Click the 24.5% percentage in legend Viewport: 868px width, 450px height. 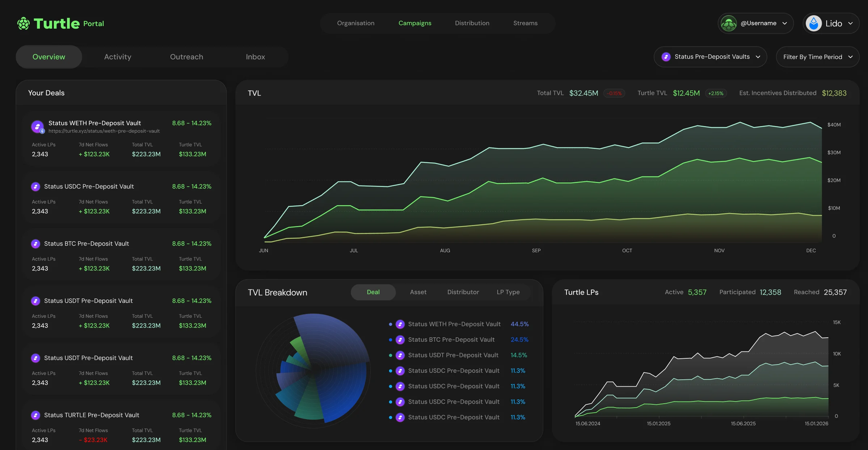point(519,340)
